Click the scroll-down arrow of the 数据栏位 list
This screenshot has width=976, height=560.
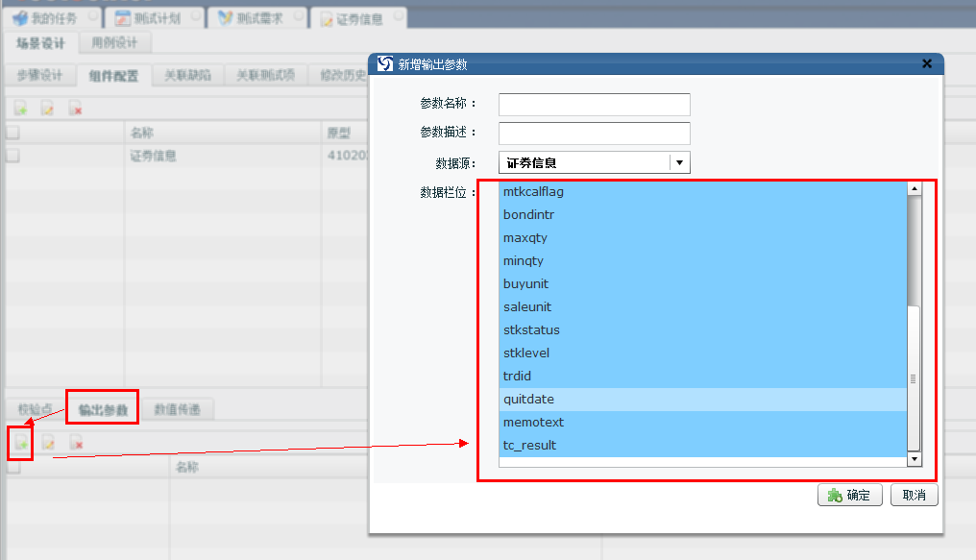point(914,459)
